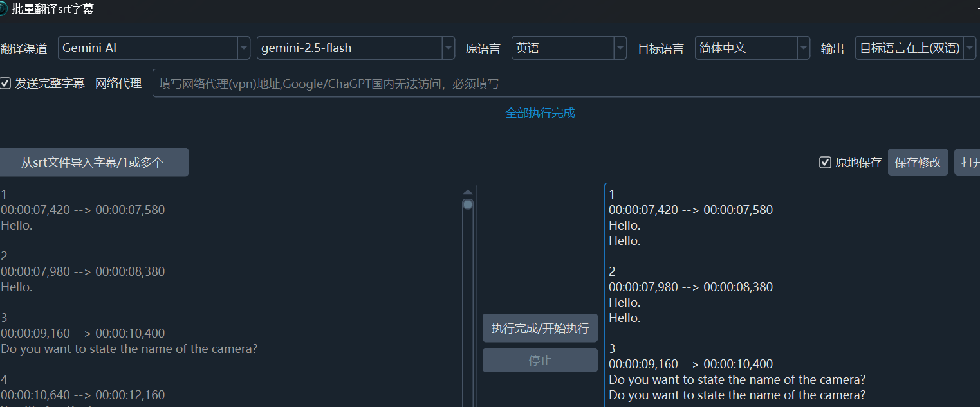The height and width of the screenshot is (407, 980).
Task: Click the 网络代理 address input field
Action: (566, 84)
